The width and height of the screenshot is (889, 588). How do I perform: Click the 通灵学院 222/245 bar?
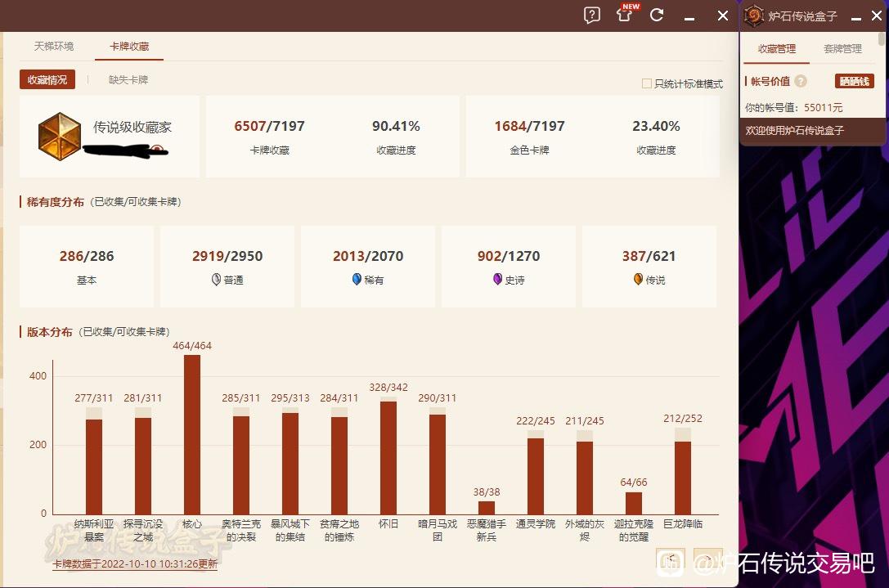(535, 476)
